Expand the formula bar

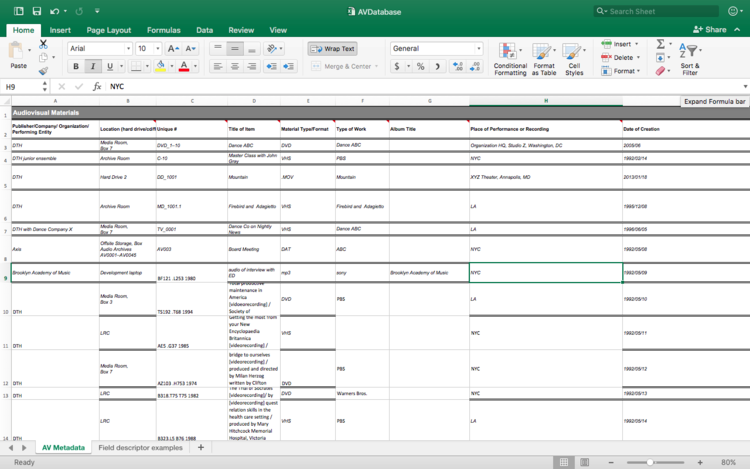point(745,87)
